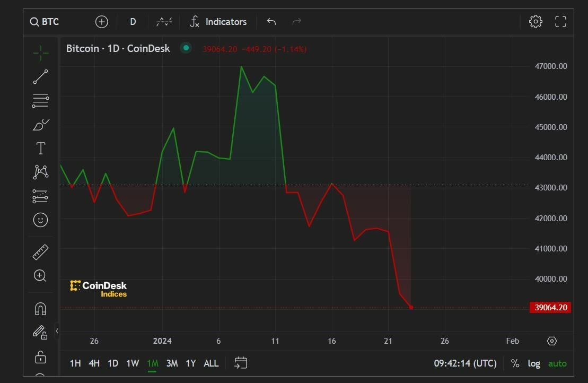Toggle the magnet snap mode
Viewport: 588px width, 383px height.
[40, 309]
